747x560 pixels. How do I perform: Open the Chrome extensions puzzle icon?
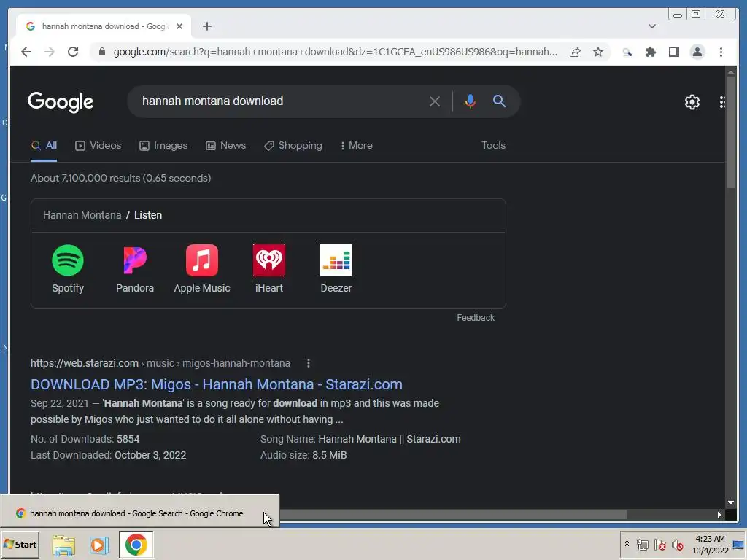tap(650, 52)
